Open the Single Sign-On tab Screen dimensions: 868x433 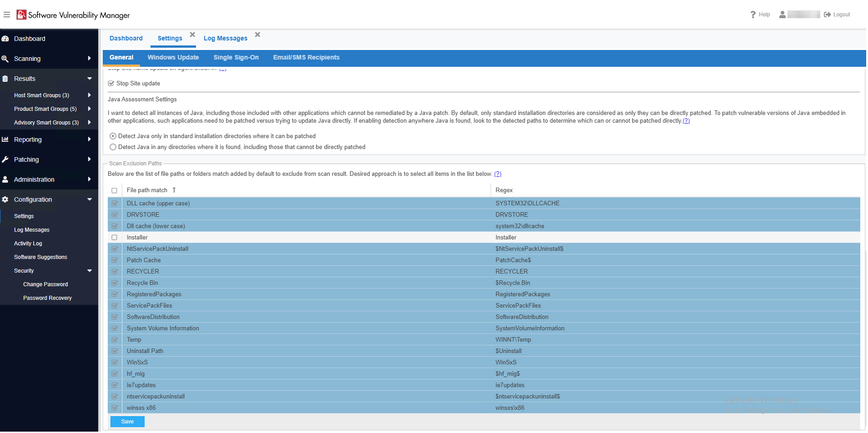(x=236, y=58)
